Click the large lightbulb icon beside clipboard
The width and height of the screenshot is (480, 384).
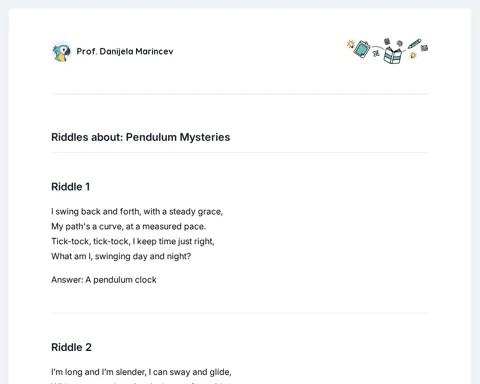pyautogui.click(x=350, y=44)
